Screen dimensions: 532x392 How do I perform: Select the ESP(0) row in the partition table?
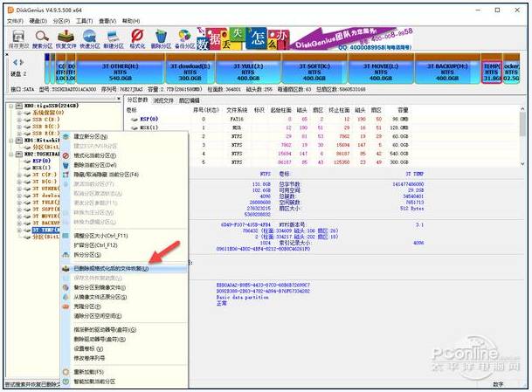coord(268,120)
